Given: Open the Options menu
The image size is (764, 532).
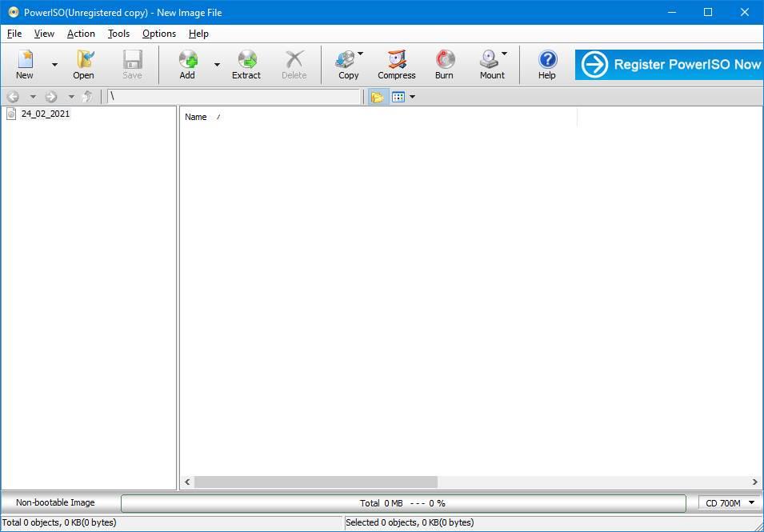Looking at the screenshot, I should pos(159,34).
